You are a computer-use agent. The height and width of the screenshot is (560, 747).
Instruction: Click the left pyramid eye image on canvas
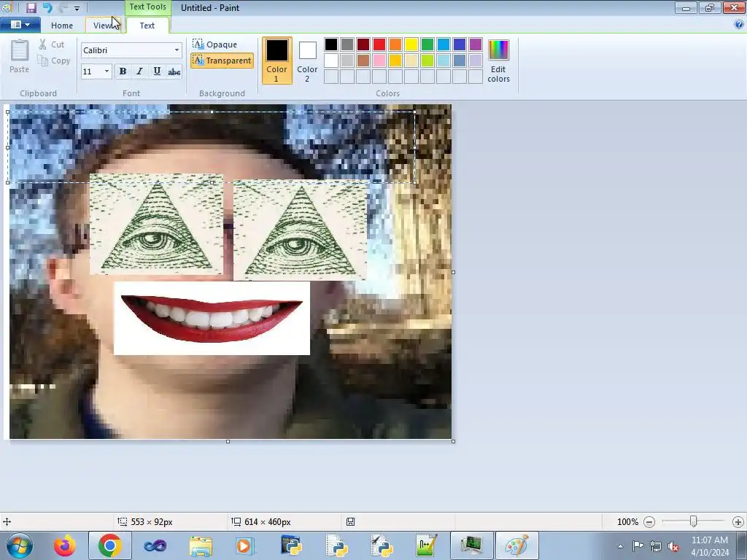156,225
